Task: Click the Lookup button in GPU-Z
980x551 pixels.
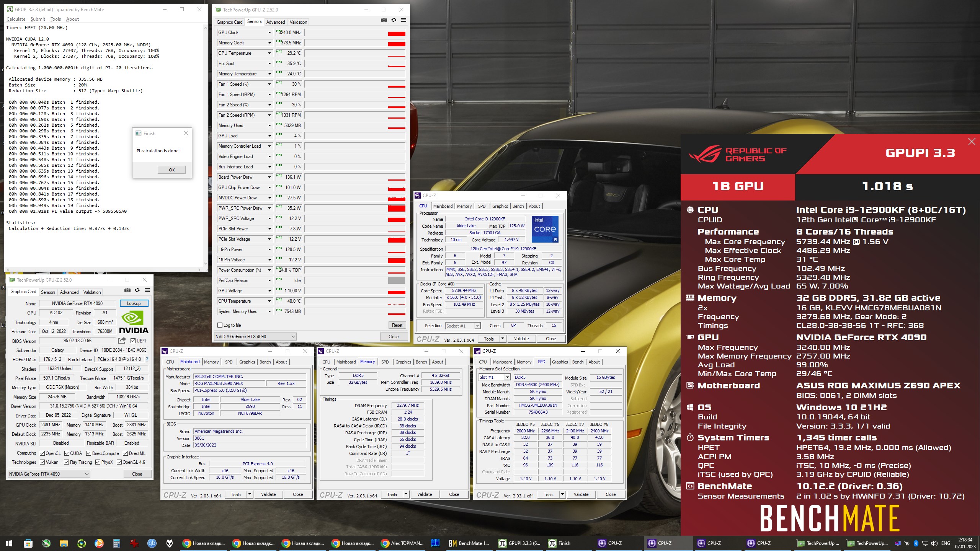Action: coord(134,303)
